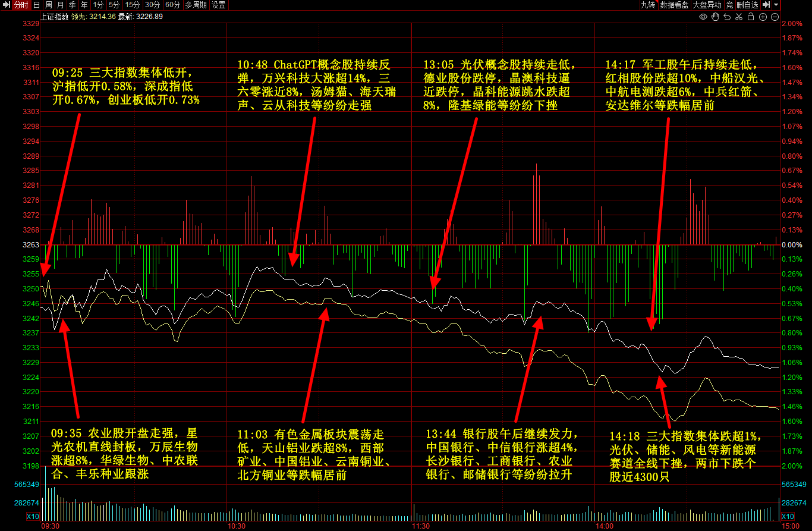The image size is (812, 531).
Task: Select the 60分 period tab
Action: pyautogui.click(x=172, y=5)
